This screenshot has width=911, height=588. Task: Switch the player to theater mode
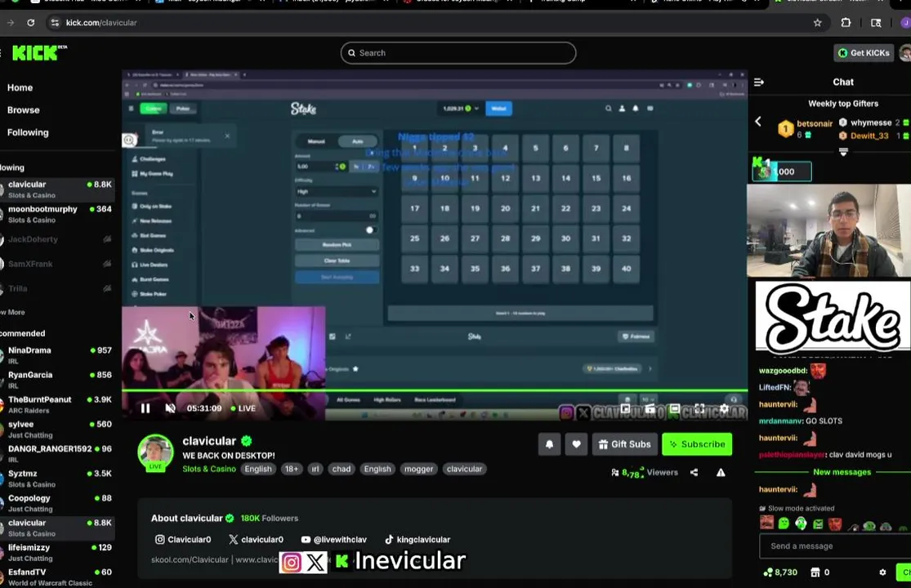point(675,408)
